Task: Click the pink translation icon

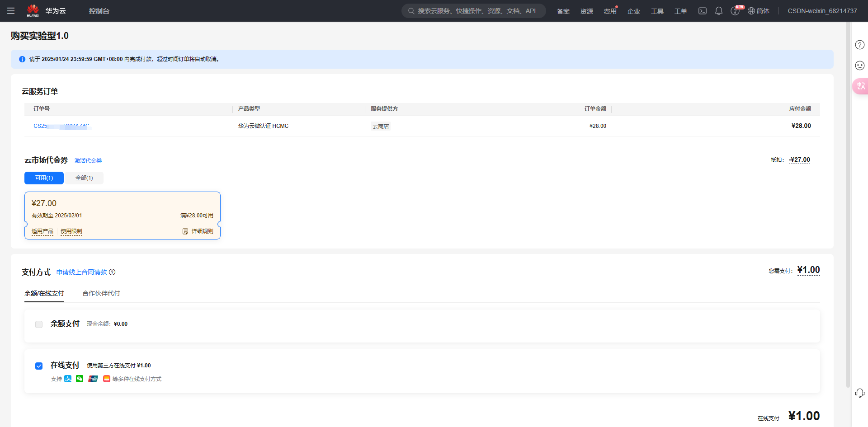Action: (x=860, y=86)
